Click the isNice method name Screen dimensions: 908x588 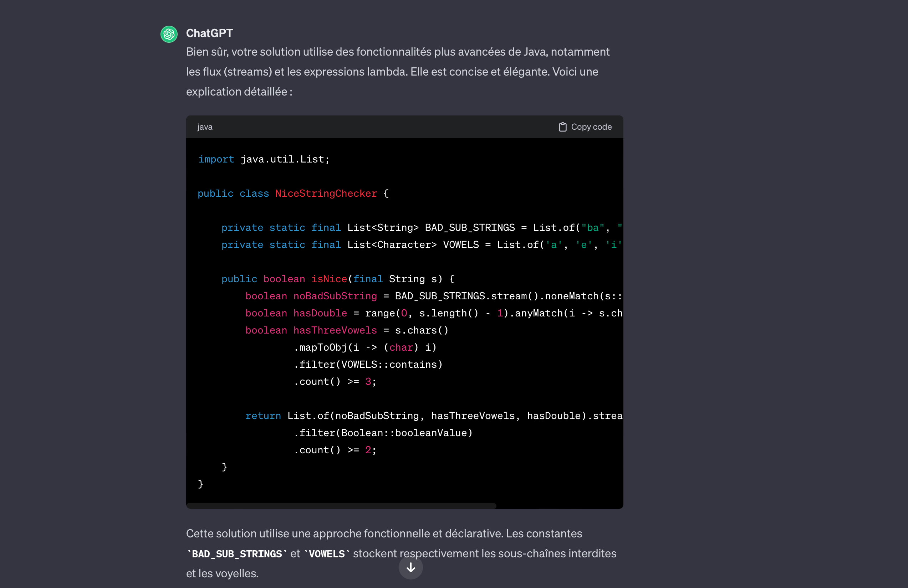tap(329, 279)
